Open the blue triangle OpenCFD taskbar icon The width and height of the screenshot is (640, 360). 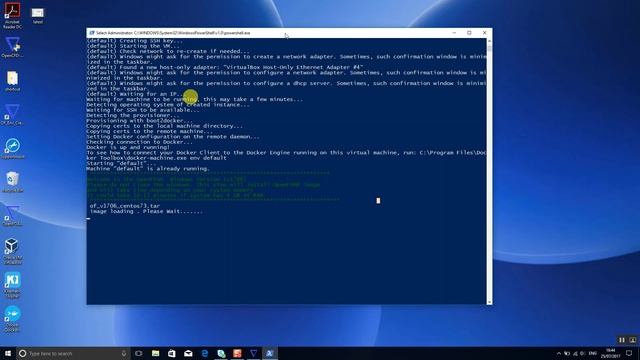[x=253, y=353]
